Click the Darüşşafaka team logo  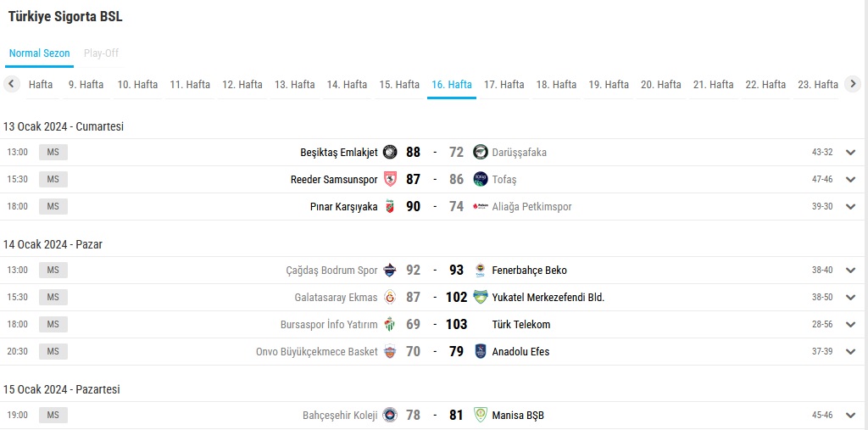click(481, 153)
